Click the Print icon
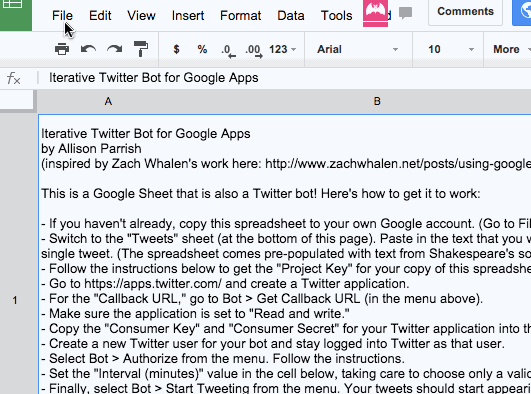Viewport: 531px width, 394px height. [62, 49]
